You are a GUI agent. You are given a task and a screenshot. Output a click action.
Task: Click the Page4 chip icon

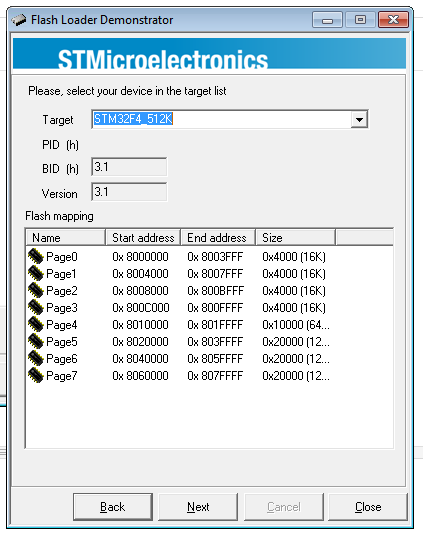point(36,324)
